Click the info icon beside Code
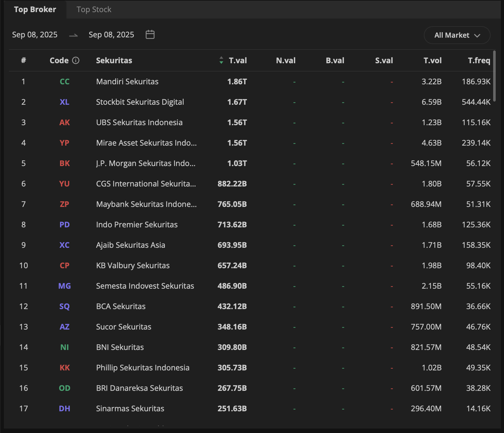Screen dimensions: 504x433 (x=76, y=60)
